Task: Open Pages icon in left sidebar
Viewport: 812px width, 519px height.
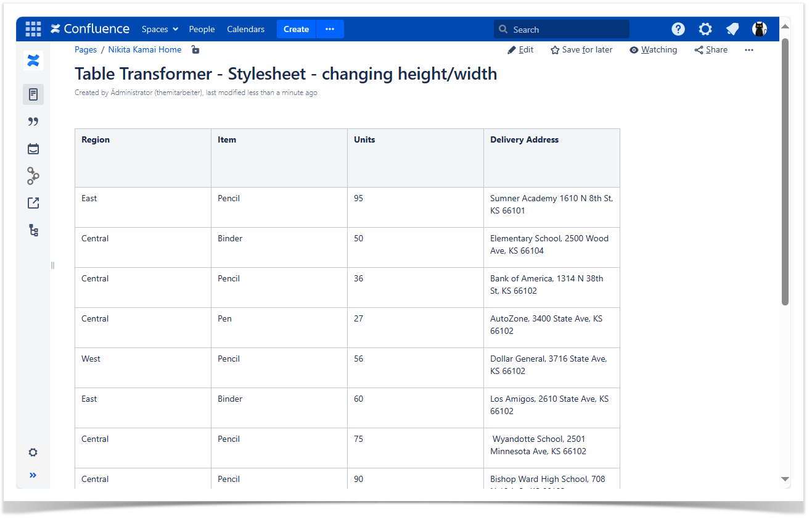Action: click(33, 94)
